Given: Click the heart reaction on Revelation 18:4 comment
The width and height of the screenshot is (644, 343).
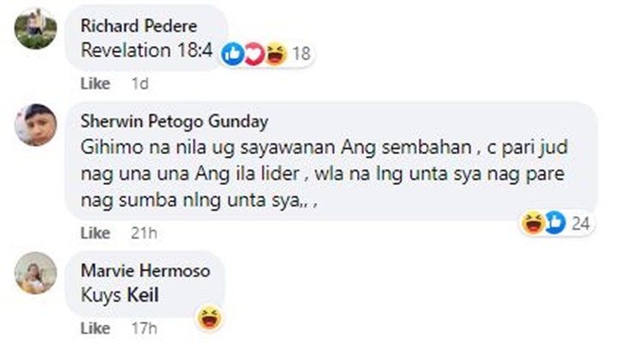Looking at the screenshot, I should coord(254,54).
